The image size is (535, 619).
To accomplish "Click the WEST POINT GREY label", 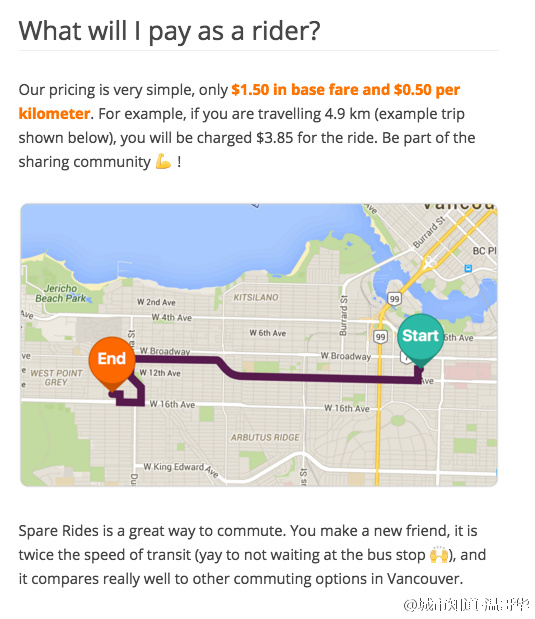I will pos(56,378).
